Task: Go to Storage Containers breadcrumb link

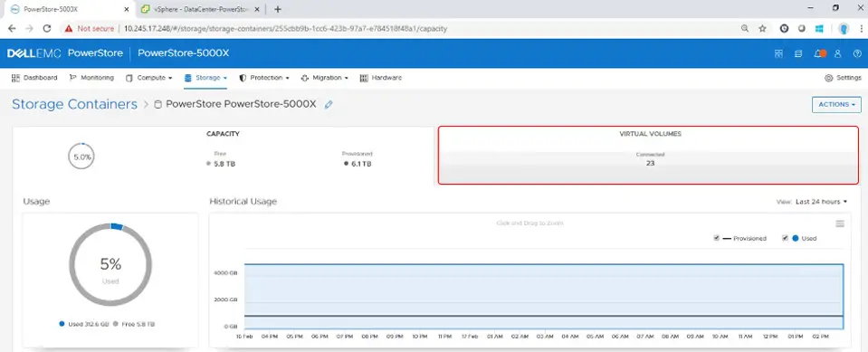Action: coord(74,104)
